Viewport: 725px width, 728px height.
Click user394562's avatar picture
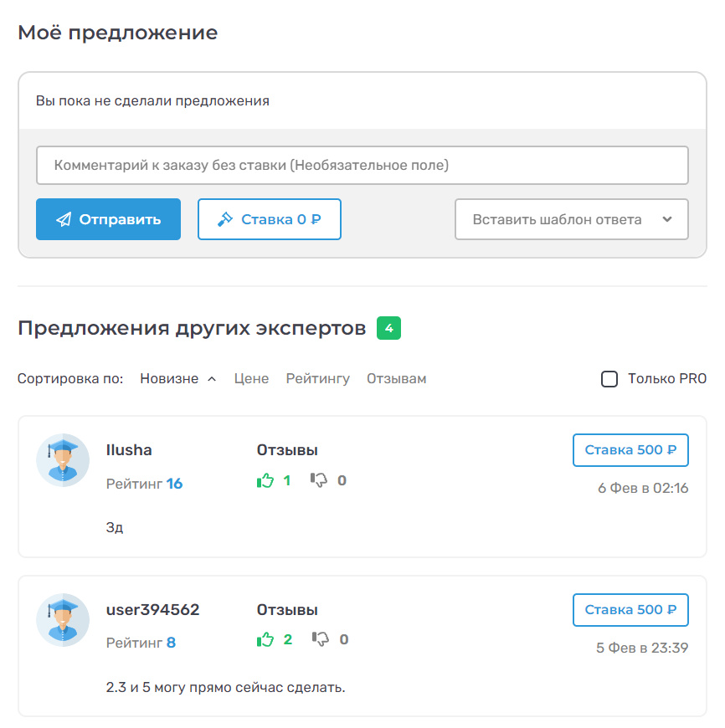click(x=63, y=619)
